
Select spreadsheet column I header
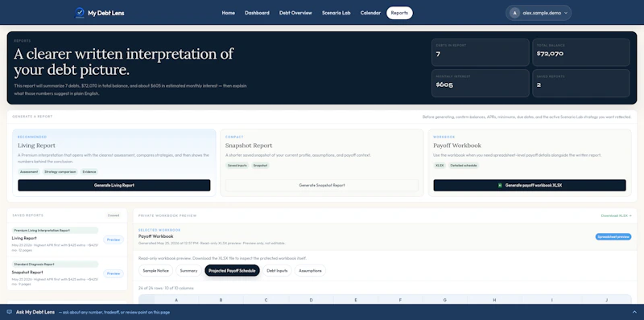click(552, 301)
